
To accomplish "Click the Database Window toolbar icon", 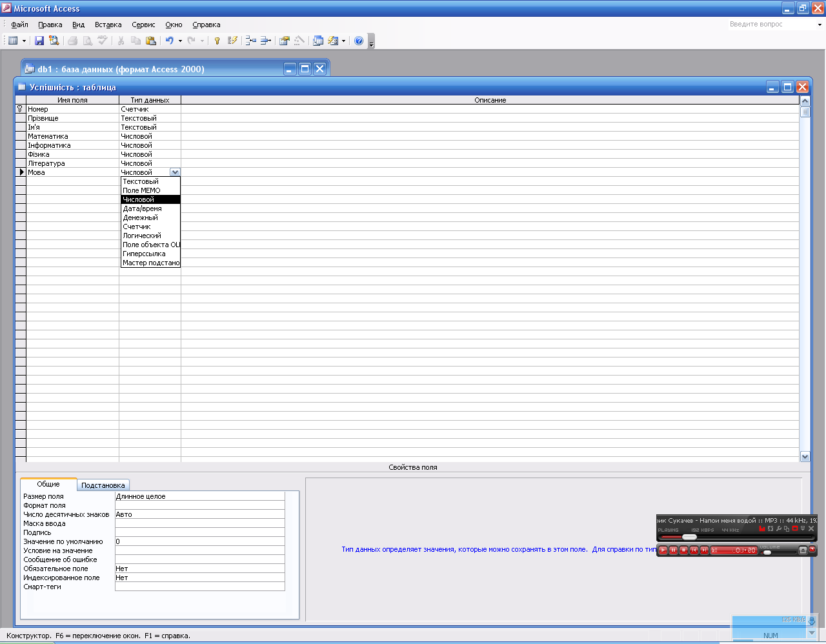I will 317,41.
